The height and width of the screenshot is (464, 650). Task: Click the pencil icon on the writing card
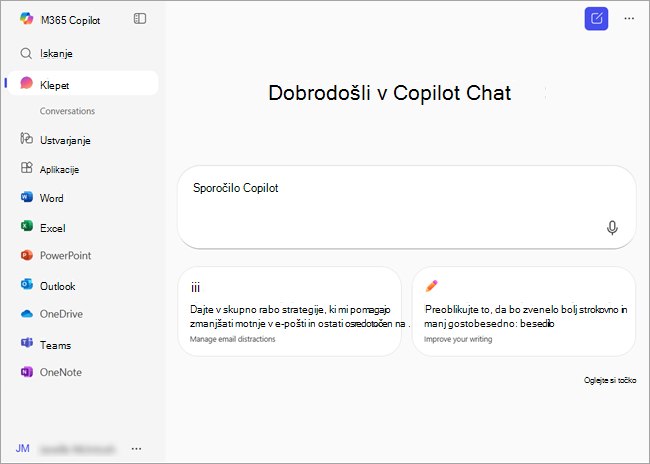pyautogui.click(x=431, y=286)
